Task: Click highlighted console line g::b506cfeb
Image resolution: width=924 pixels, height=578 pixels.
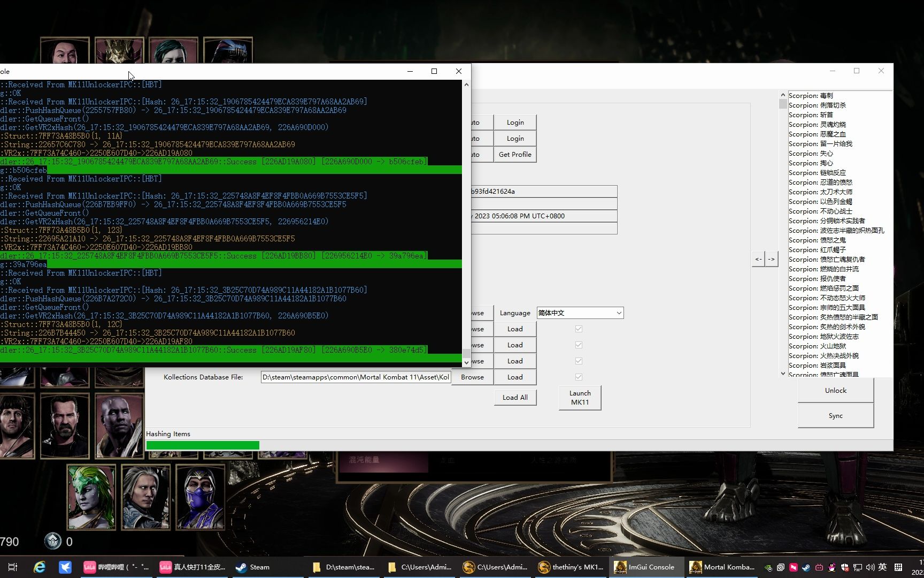Action: click(230, 170)
